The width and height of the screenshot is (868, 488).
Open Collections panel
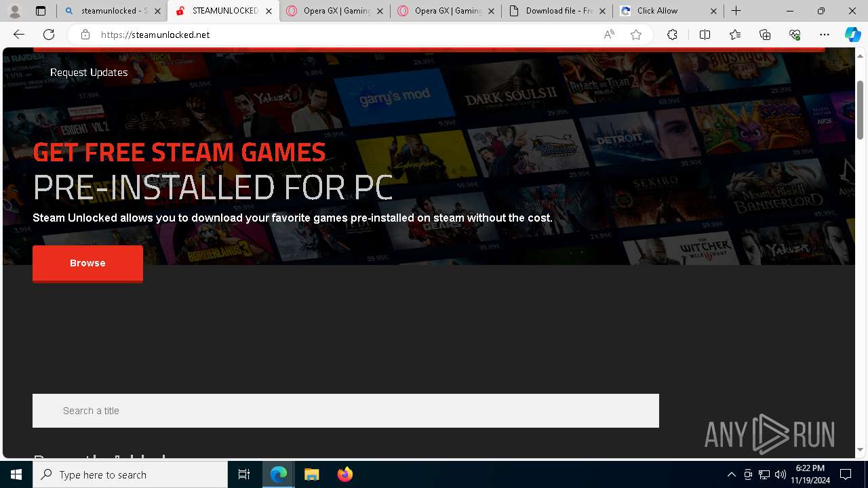click(765, 35)
